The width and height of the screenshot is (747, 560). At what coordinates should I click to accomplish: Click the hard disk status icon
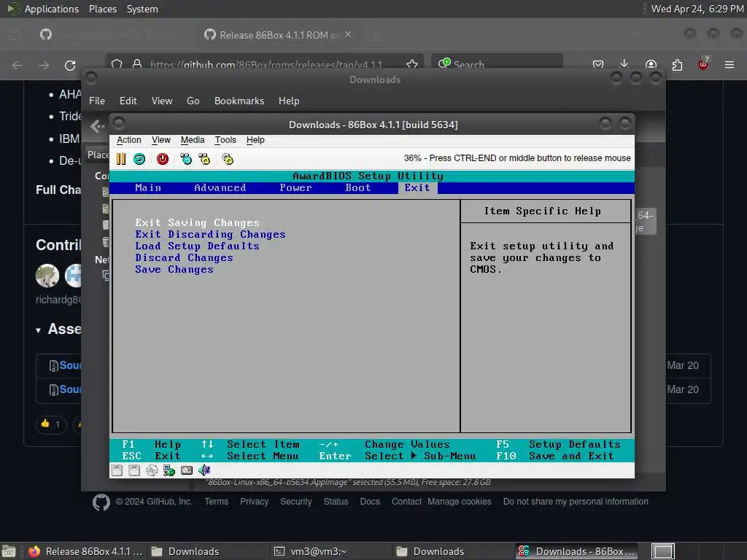(x=187, y=470)
